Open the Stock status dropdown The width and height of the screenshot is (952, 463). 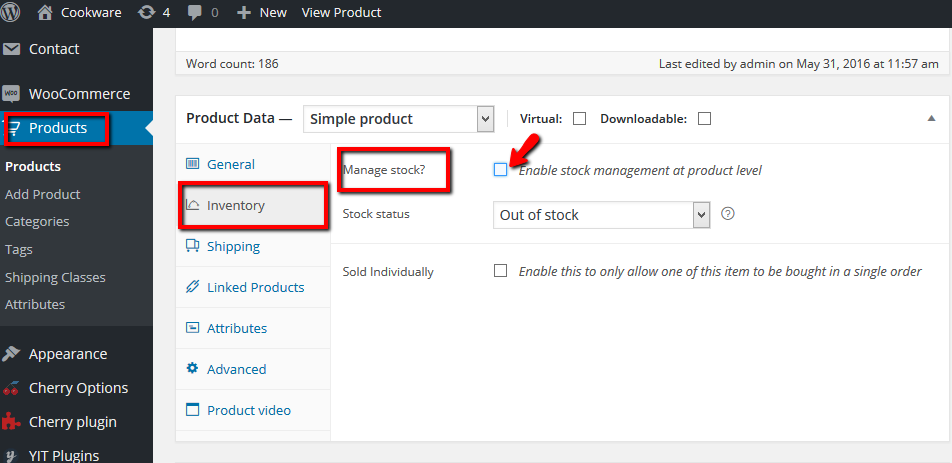point(601,215)
